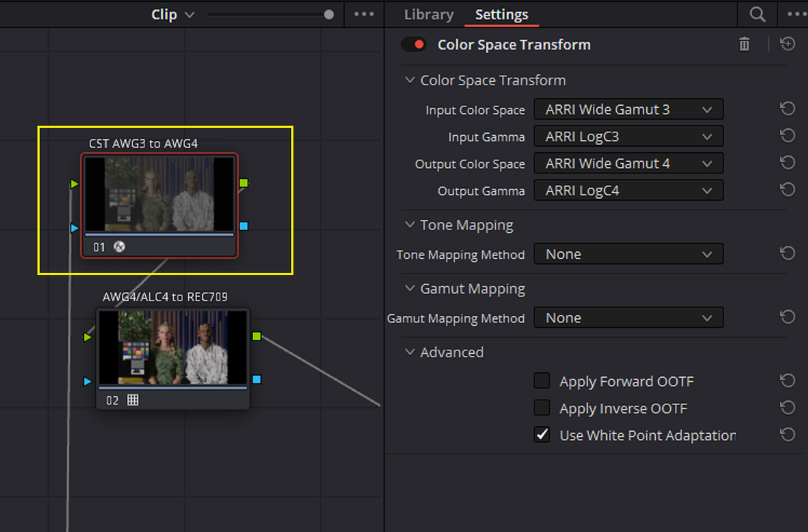The width and height of the screenshot is (808, 532).
Task: Collapse the Advanced section
Action: pyautogui.click(x=409, y=352)
